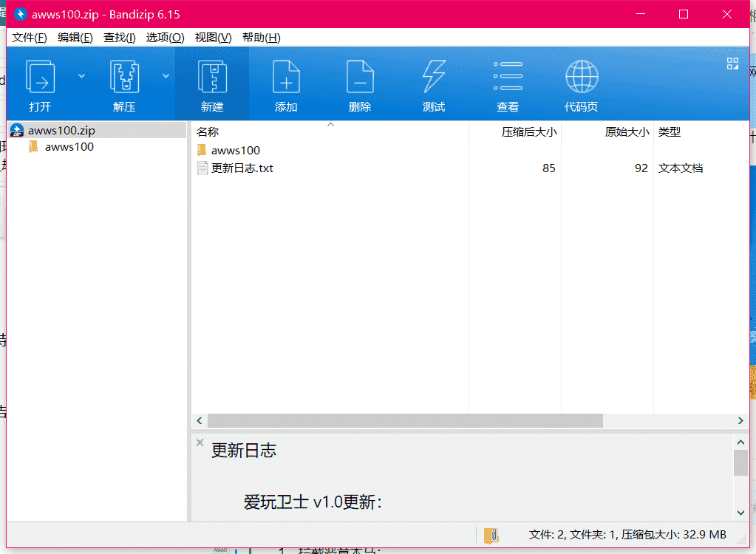The image size is (756, 554).
Task: Maximize the Bandizip window
Action: [683, 15]
